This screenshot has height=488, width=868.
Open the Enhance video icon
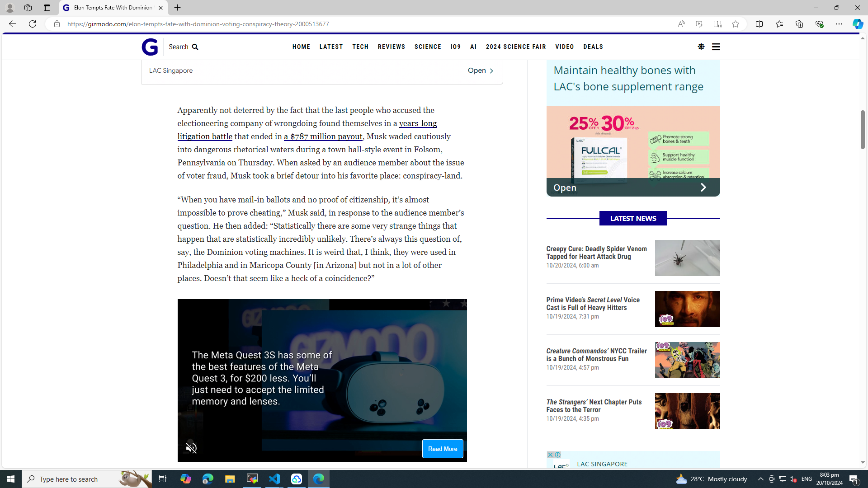[699, 24]
